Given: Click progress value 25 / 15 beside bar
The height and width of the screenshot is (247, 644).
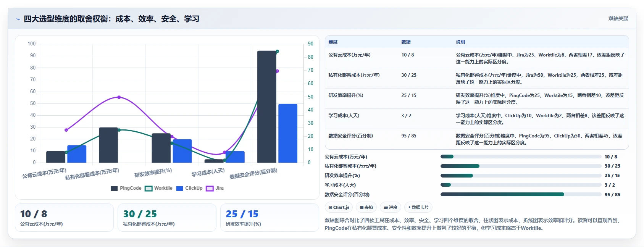Looking at the screenshot, I should point(612,176).
